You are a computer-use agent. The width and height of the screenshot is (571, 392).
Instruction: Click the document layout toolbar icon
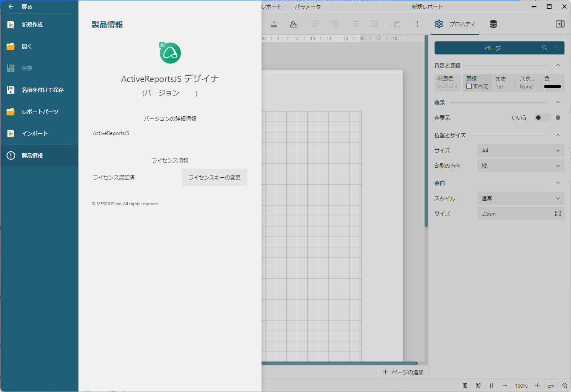[397, 24]
